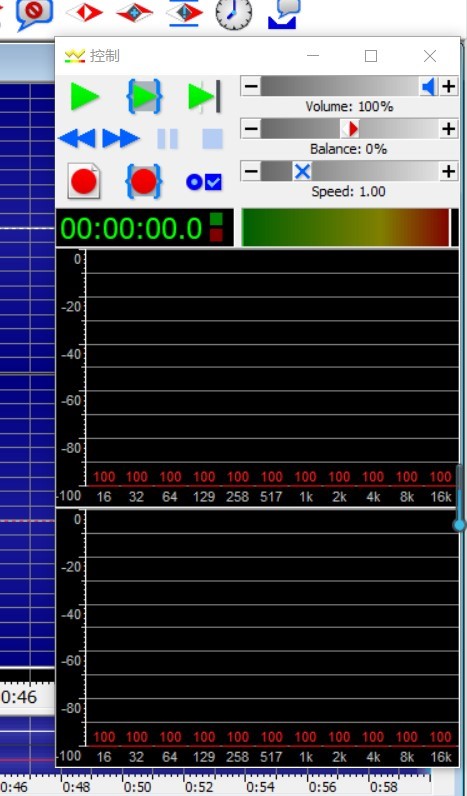Record into the selection with the braces record icon
This screenshot has height=796, width=467.
click(144, 181)
